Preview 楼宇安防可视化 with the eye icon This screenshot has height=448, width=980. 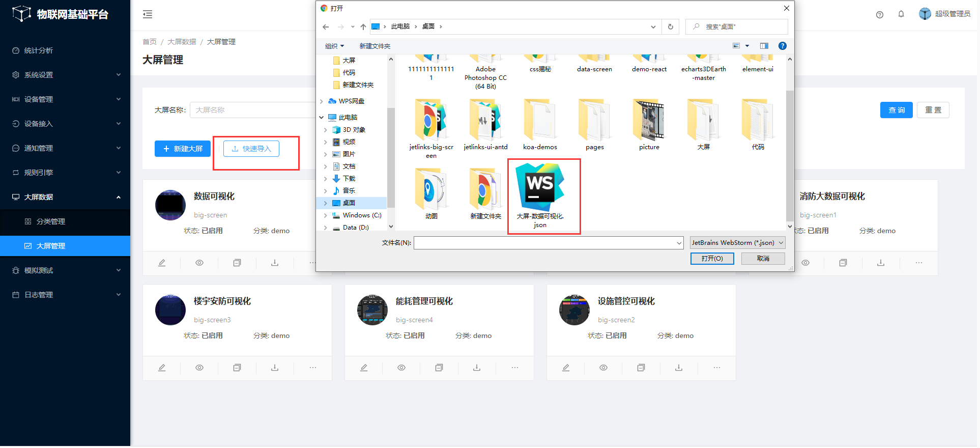pos(199,368)
